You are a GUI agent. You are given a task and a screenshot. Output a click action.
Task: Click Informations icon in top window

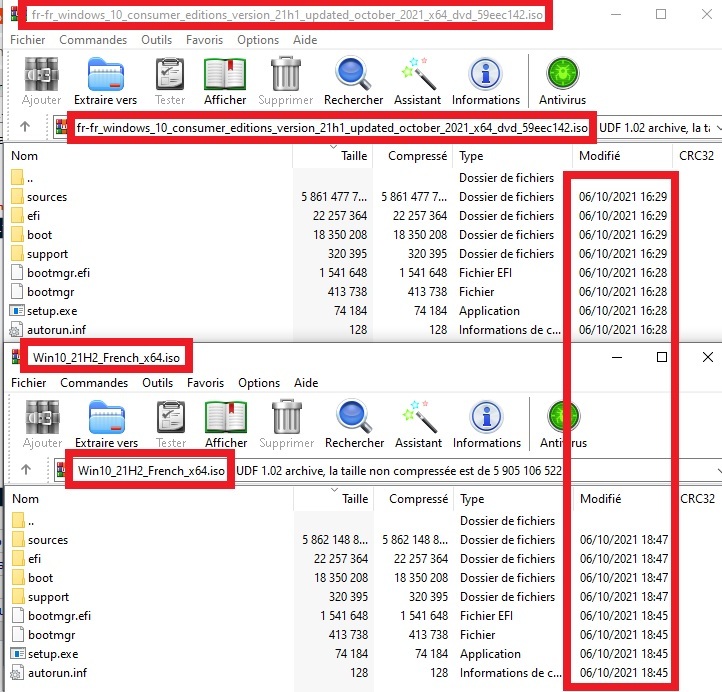tap(486, 81)
